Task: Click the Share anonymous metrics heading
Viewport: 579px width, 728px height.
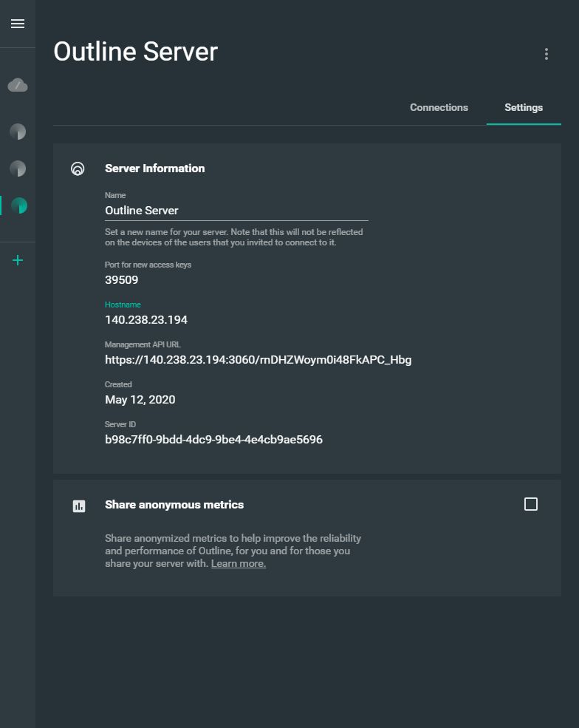Action: (x=174, y=505)
